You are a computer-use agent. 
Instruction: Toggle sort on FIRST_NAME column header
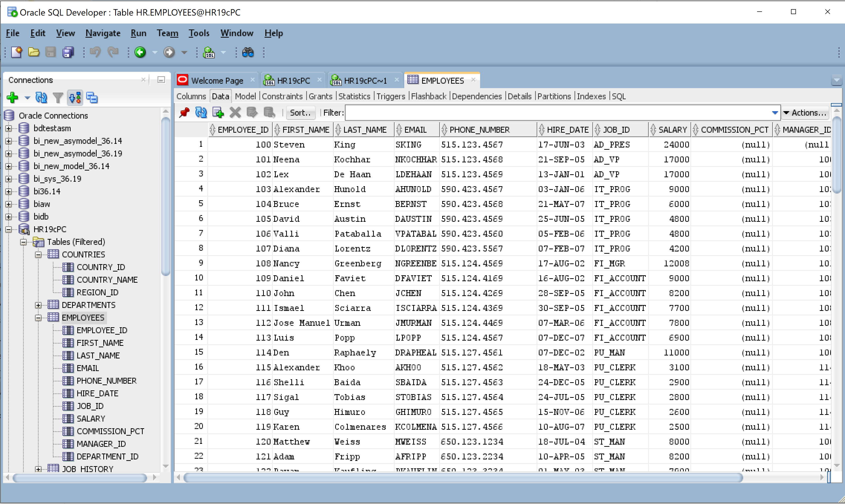coord(302,130)
